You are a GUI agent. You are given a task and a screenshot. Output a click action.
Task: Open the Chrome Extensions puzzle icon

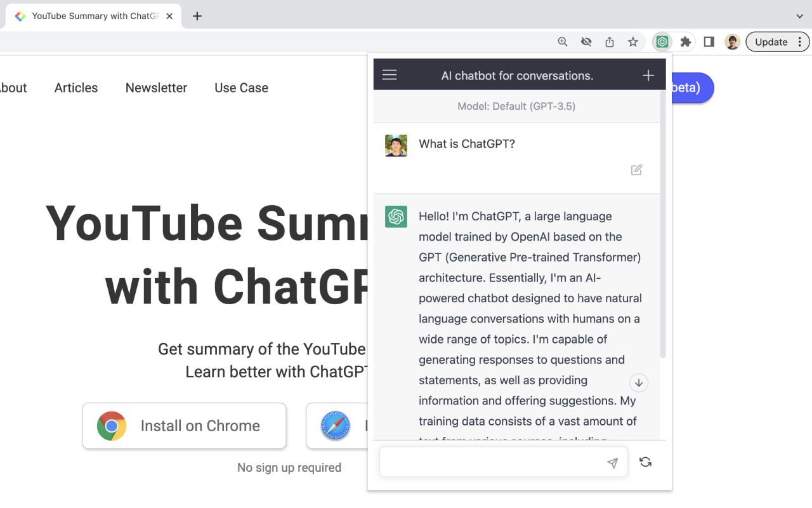[686, 42]
